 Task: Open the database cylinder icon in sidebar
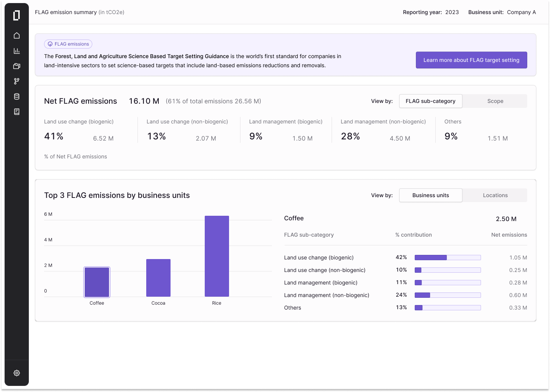click(17, 96)
